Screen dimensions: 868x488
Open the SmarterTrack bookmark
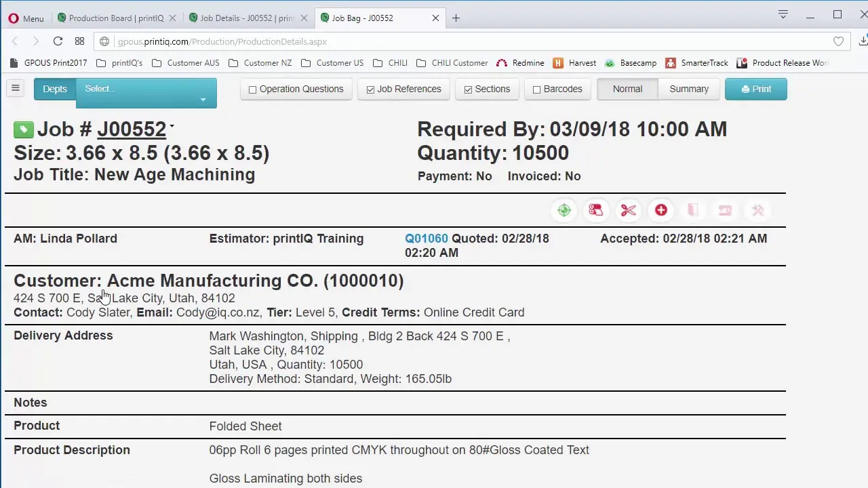[696, 63]
